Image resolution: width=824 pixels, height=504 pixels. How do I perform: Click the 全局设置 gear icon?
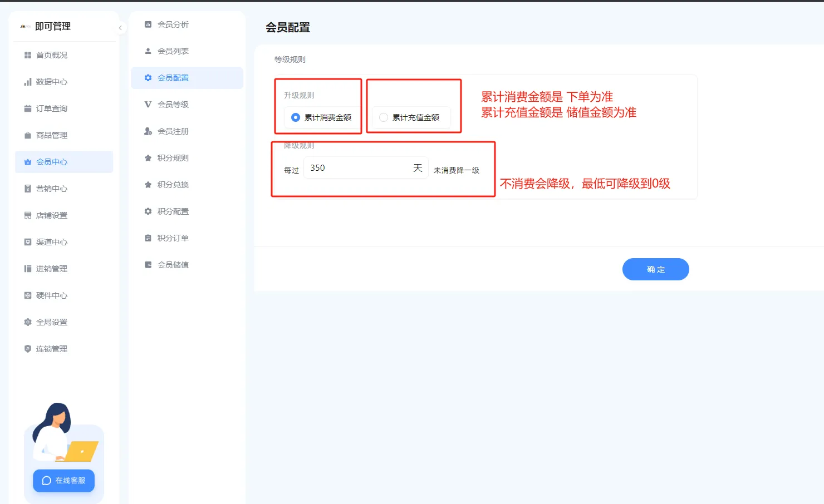(28, 322)
